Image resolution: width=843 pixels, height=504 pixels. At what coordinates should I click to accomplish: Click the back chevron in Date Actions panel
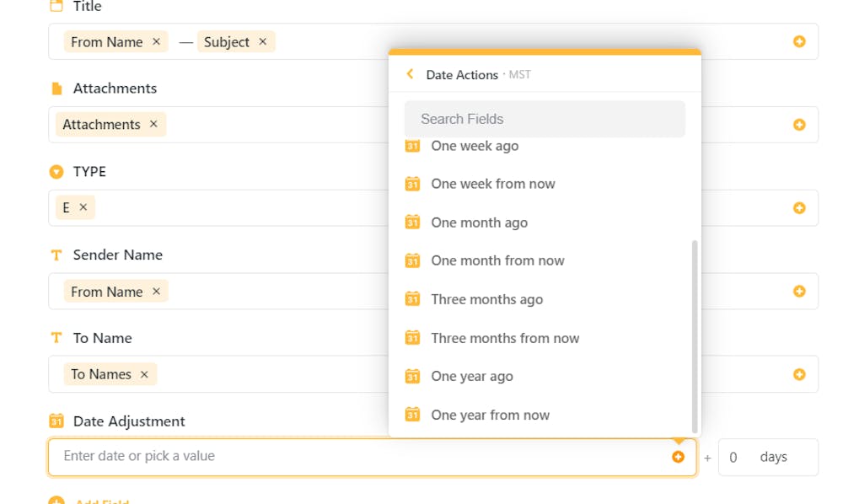(x=410, y=74)
